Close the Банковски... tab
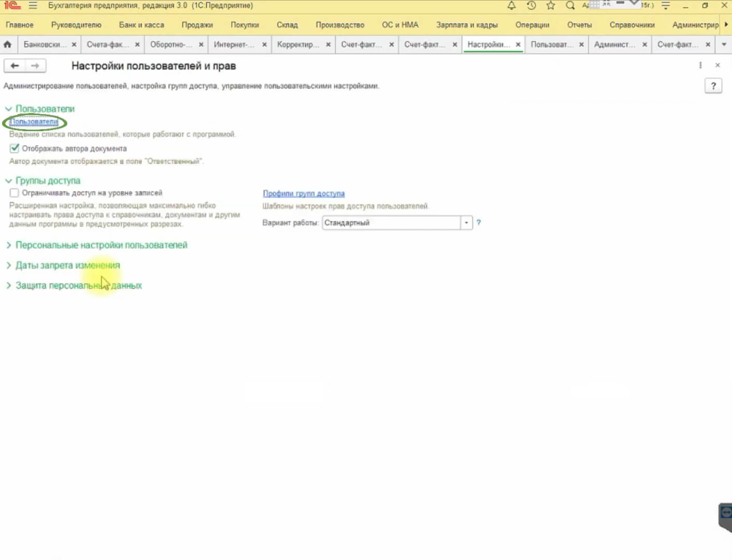732x560 pixels. 74,45
